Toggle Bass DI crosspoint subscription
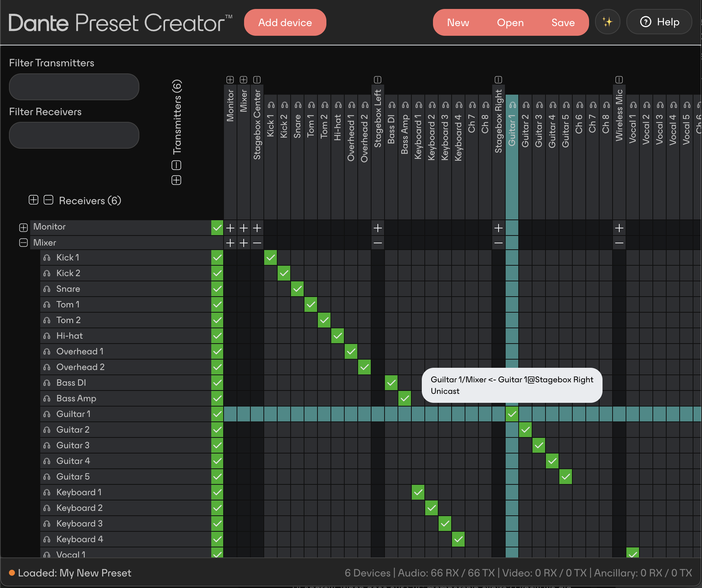Image resolution: width=702 pixels, height=588 pixels. point(391,383)
